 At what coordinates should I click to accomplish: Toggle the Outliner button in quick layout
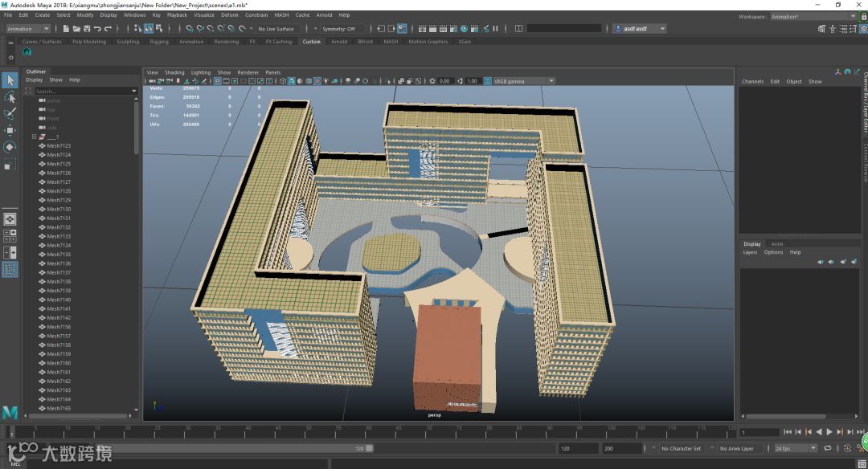point(10,270)
